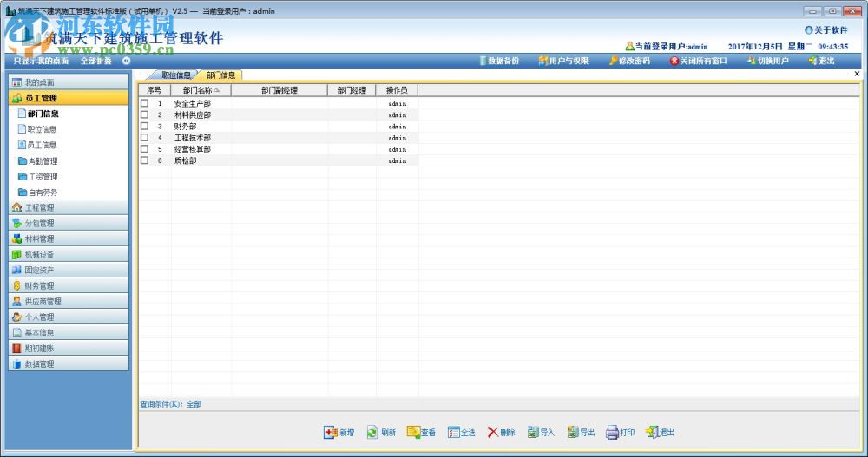
Task: Sort by 部门名称 column header
Action: click(x=201, y=90)
